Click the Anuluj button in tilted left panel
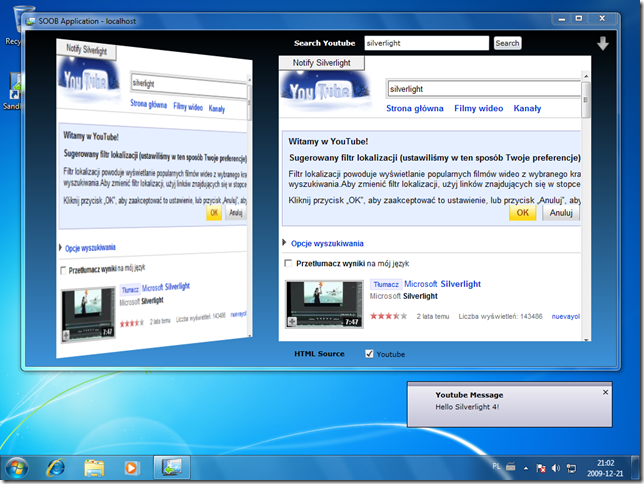 (235, 212)
